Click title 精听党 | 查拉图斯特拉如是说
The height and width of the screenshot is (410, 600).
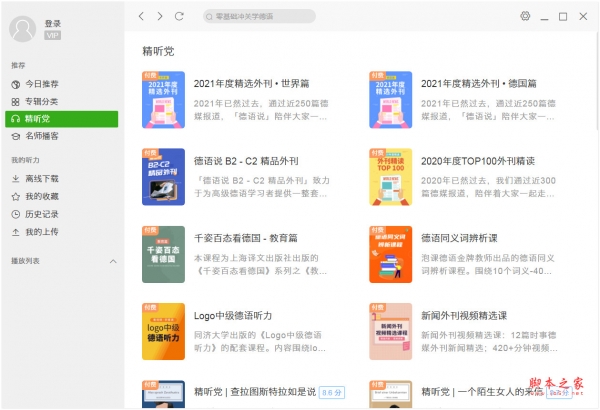tap(255, 392)
